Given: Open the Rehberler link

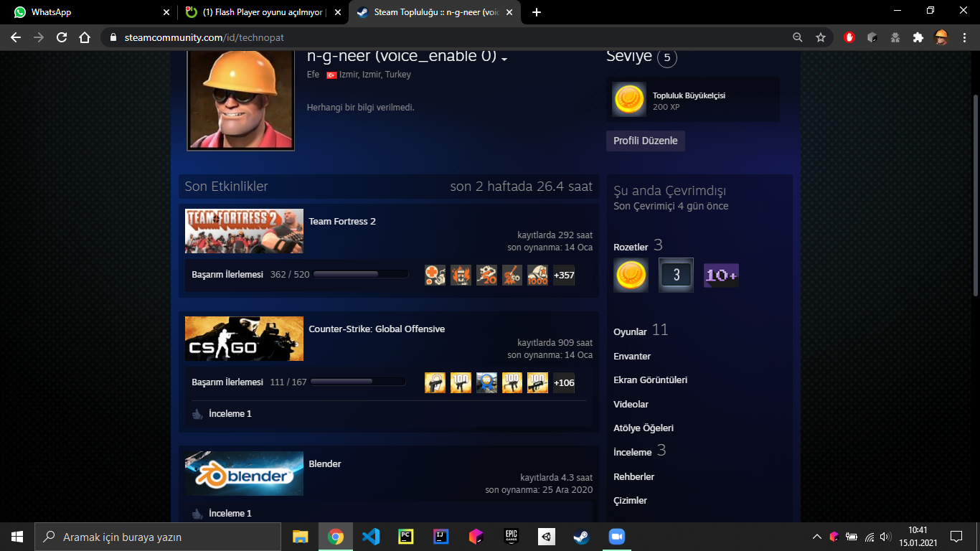Looking at the screenshot, I should (x=633, y=477).
